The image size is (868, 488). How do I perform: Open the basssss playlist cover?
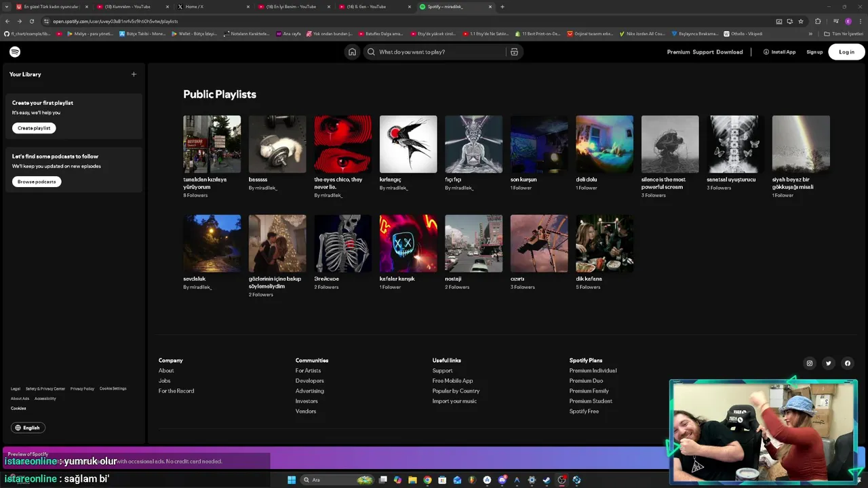tap(277, 144)
